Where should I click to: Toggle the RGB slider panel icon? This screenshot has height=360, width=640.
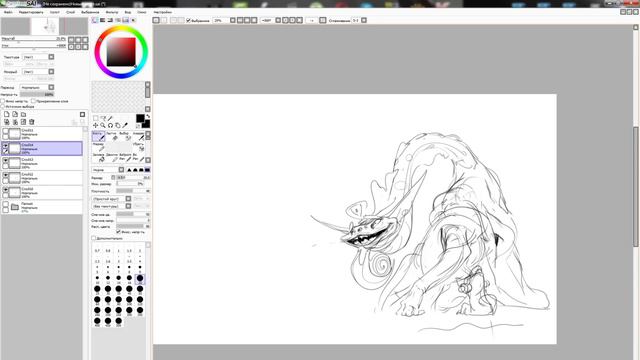pyautogui.click(x=102, y=20)
